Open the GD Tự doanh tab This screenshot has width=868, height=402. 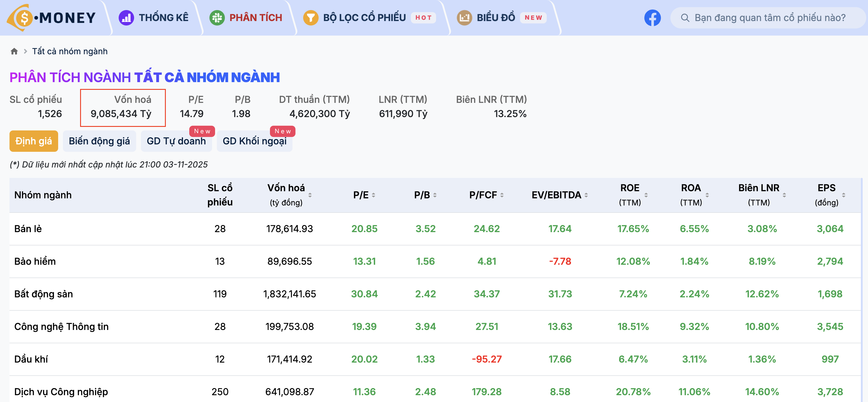pyautogui.click(x=176, y=141)
